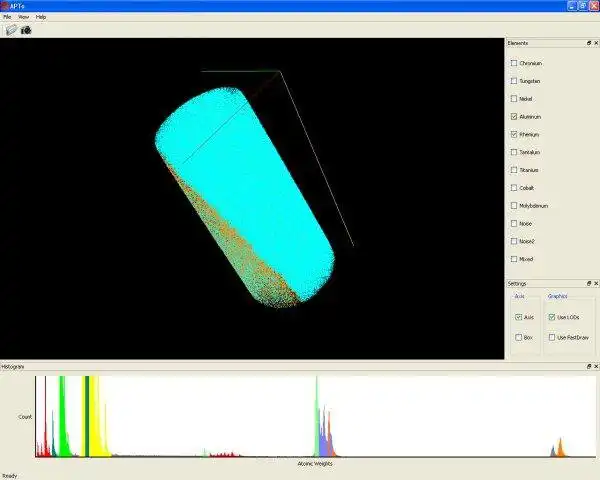Viewport: 600px width, 480px height.
Task: Tick the Noise checkbox
Action: tap(514, 224)
